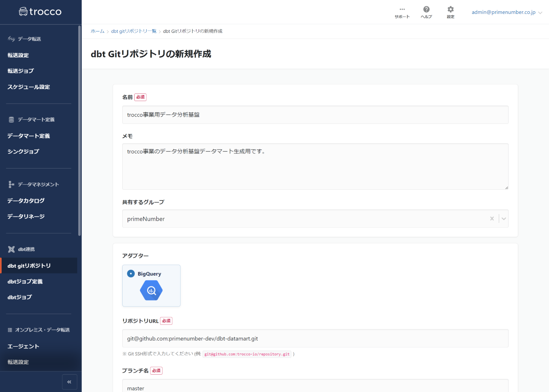Click the dbt連携 section icon
The width and height of the screenshot is (549, 392).
pyautogui.click(x=11, y=249)
